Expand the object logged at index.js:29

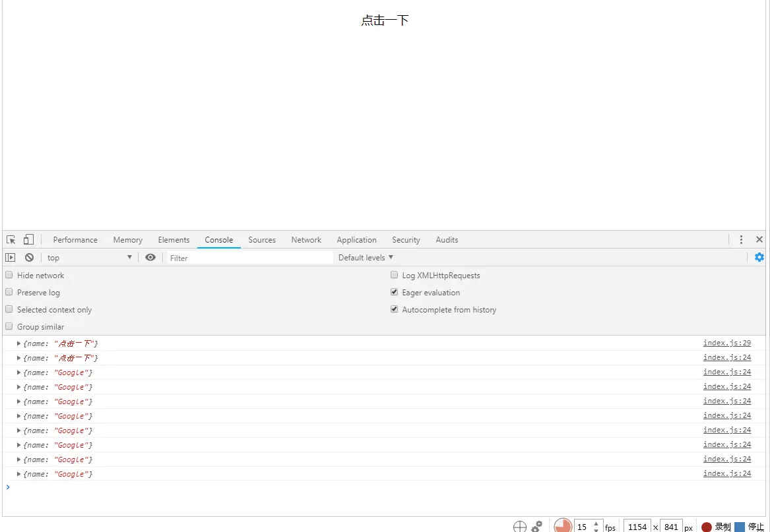click(18, 343)
